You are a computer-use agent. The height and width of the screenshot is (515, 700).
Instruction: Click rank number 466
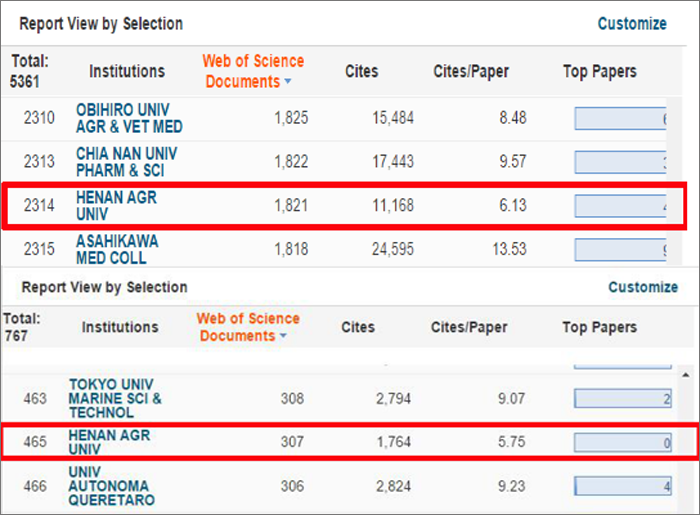click(x=35, y=486)
